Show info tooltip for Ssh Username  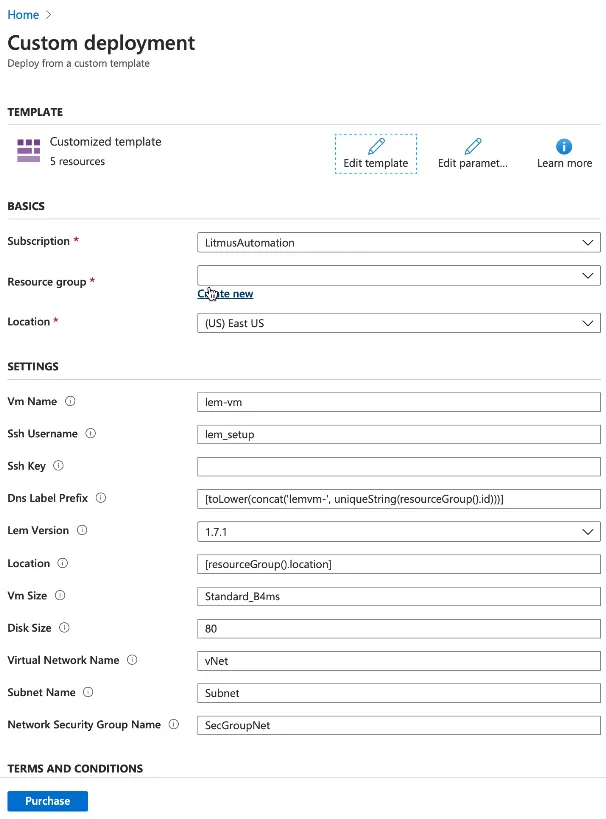coord(90,433)
